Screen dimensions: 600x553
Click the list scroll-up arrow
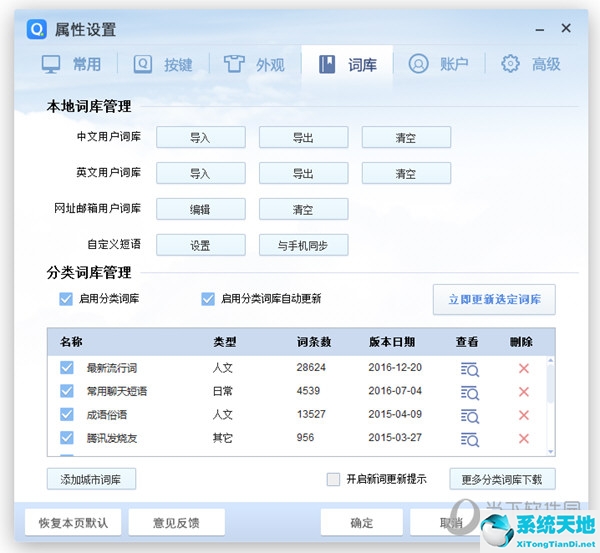tap(551, 360)
